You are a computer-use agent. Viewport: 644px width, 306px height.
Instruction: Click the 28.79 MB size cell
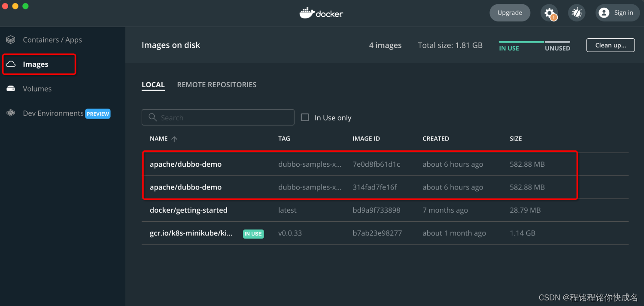(x=525, y=210)
